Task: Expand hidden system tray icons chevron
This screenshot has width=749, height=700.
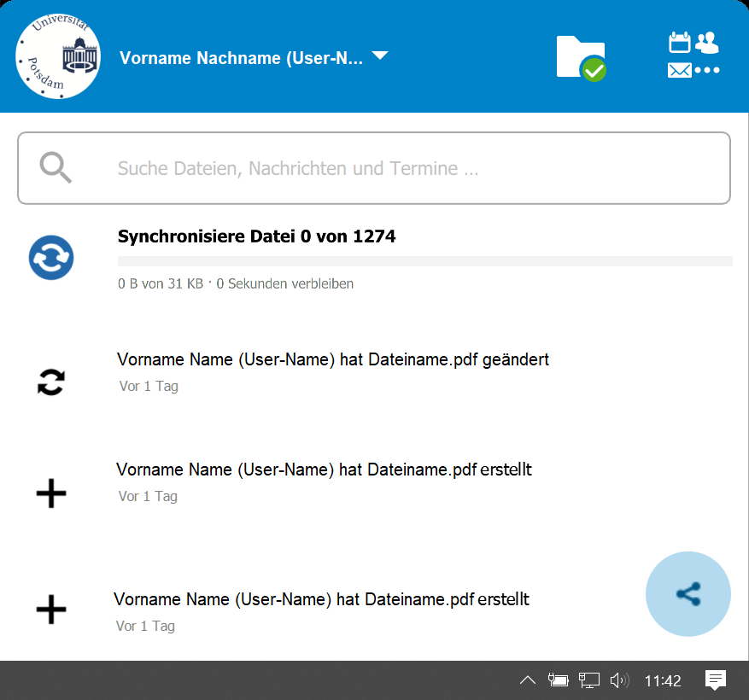Action: pyautogui.click(x=528, y=680)
